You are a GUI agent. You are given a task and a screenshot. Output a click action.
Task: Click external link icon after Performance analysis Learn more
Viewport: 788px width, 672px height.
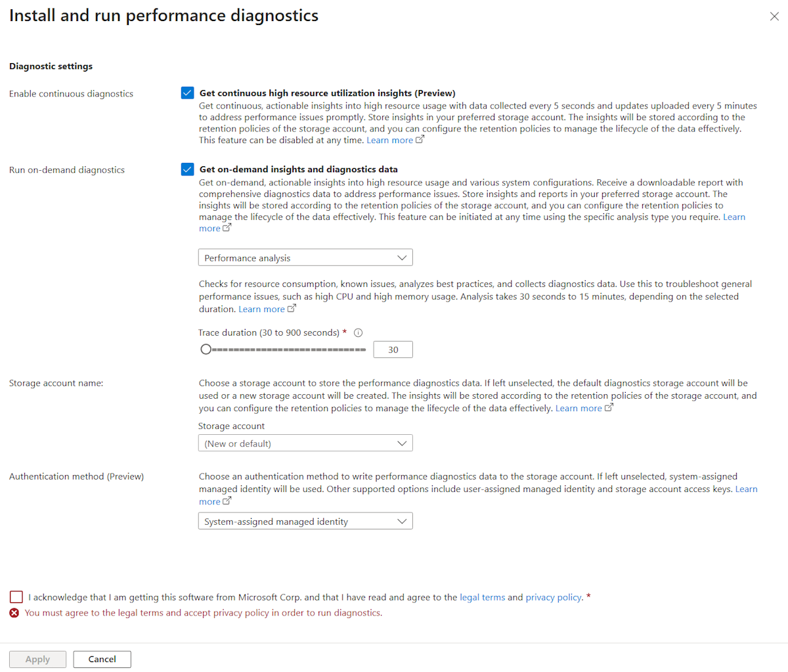coord(292,308)
